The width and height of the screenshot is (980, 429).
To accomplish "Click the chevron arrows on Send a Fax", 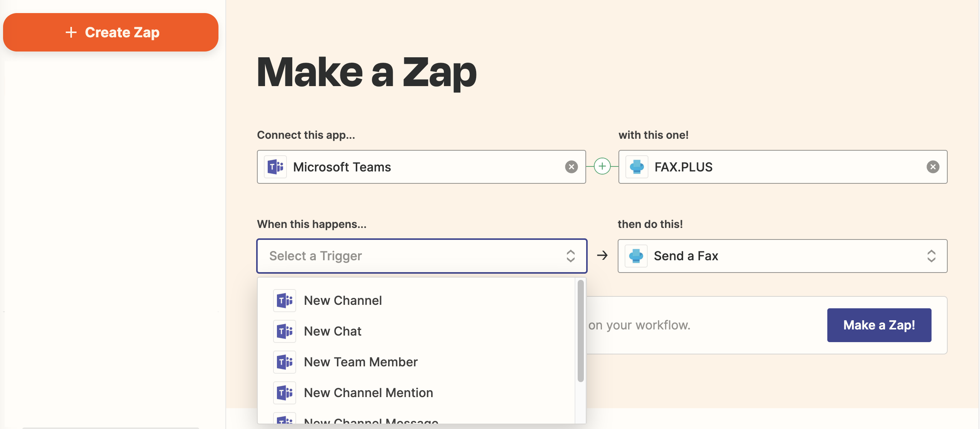I will tap(932, 256).
